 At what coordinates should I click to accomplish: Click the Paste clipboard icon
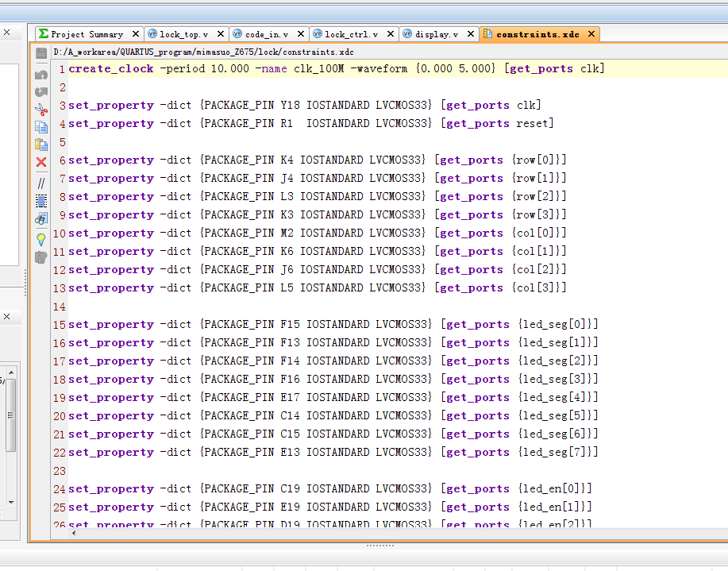pos(41,145)
